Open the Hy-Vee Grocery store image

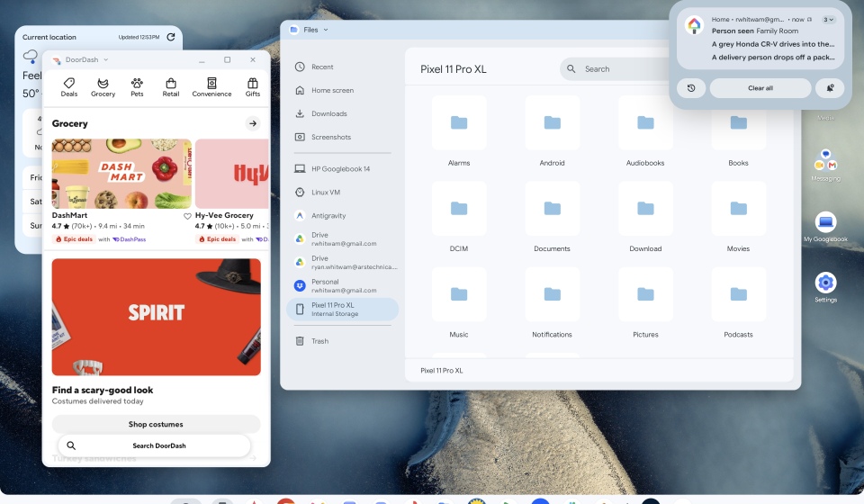click(232, 174)
